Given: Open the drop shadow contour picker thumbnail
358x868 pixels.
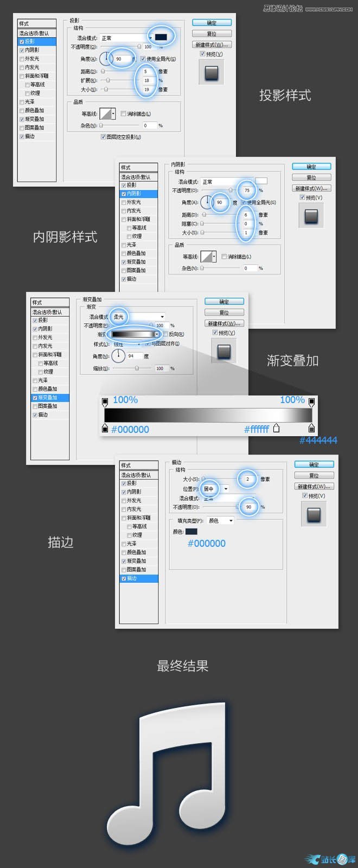Looking at the screenshot, I should pyautogui.click(x=106, y=113).
